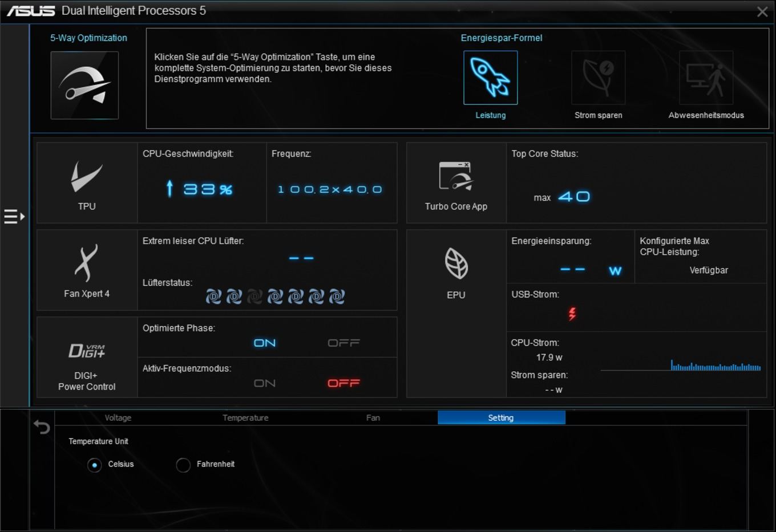Screen dimensions: 776x532
Task: Switch to the Temperature tab
Action: pyautogui.click(x=245, y=418)
